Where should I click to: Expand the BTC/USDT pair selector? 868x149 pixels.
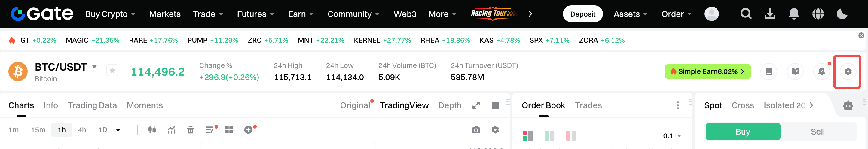coord(95,67)
